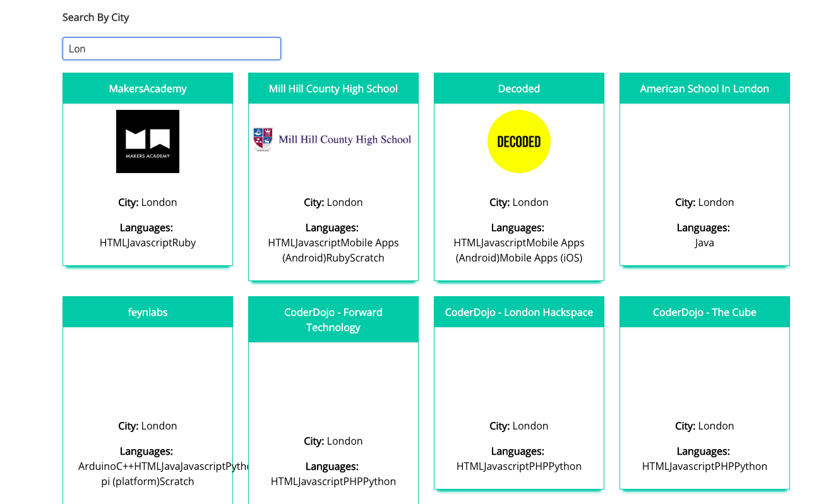Click languages text in CoderDojo - London Hackspace card
This screenshot has height=504, width=826.
519,466
